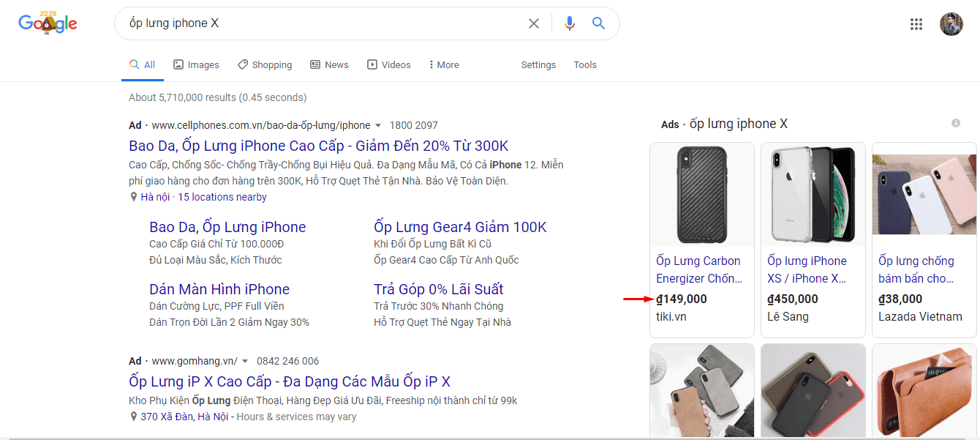Click the phone number 0842 246 006
The image size is (980, 440).
tap(288, 361)
